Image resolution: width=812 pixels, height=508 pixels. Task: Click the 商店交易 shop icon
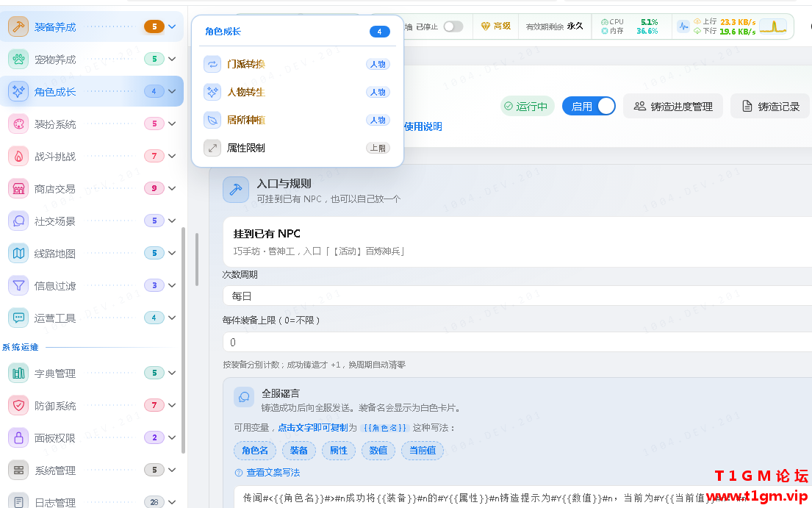pos(18,188)
